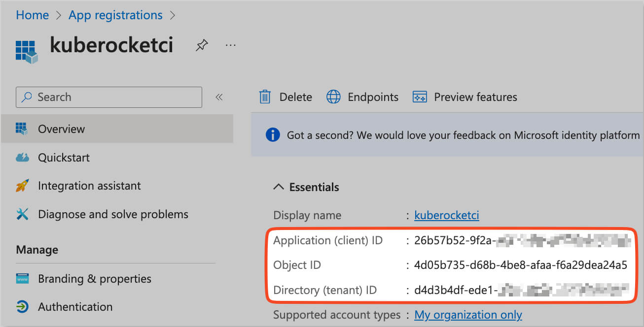Viewport: 644px width, 327px height.
Task: Open the kuberocketci display name link
Action: (x=446, y=215)
